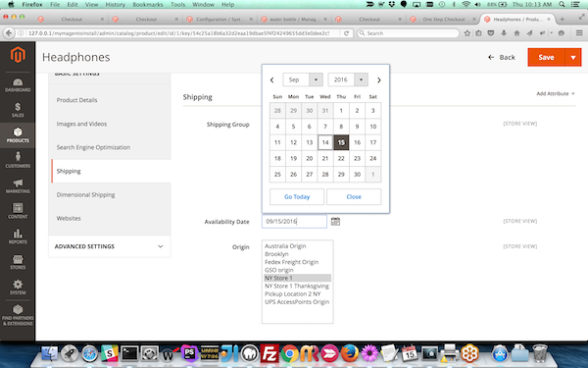Switch to the One Step Checkout tab

[444, 20]
